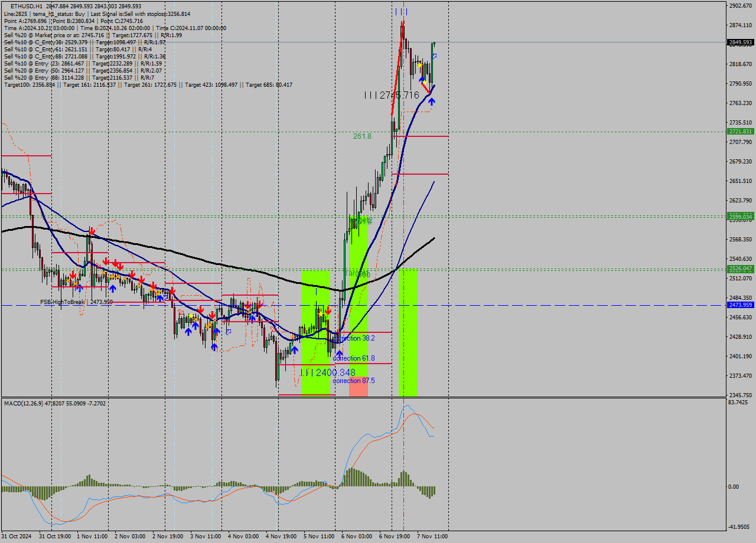The width and height of the screenshot is (756, 543).
Task: Click the correction 87.5 label
Action: click(354, 381)
